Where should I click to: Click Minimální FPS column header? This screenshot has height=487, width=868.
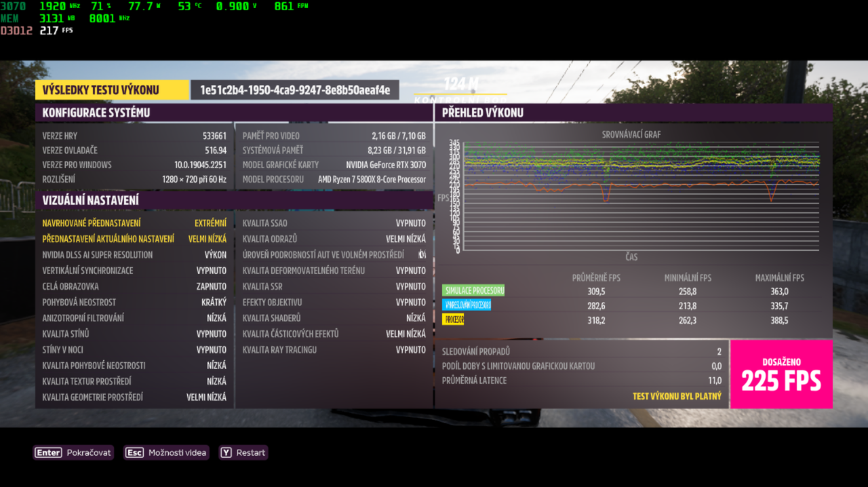[688, 278]
